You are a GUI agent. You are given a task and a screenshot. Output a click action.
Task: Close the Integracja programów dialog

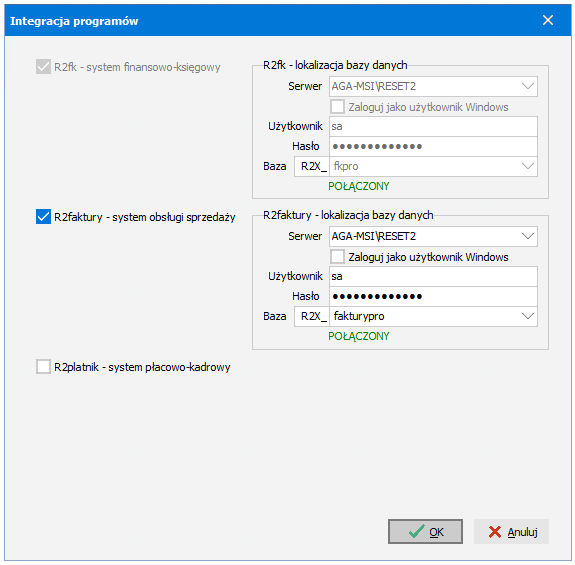point(548,20)
